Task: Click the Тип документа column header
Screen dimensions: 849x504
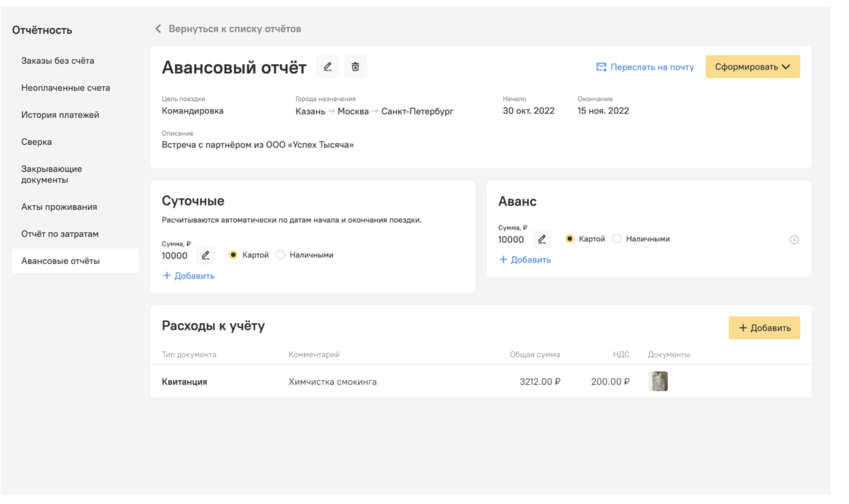Action: 189,355
